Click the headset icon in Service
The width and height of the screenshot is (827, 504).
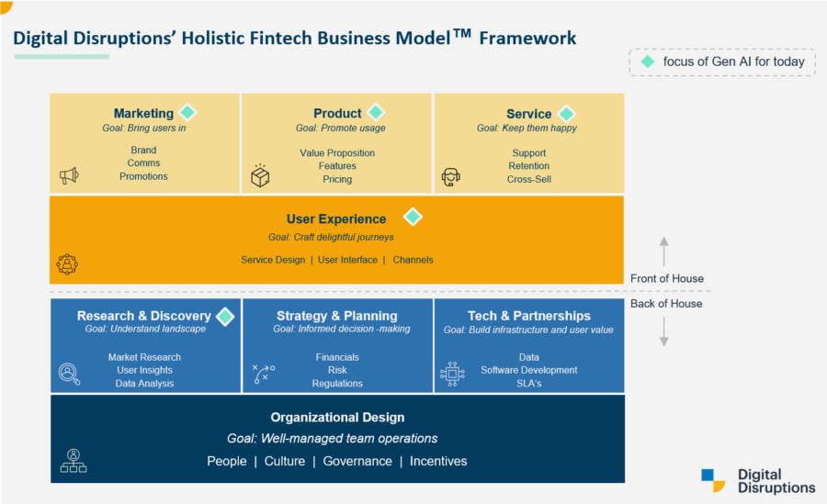click(x=451, y=176)
